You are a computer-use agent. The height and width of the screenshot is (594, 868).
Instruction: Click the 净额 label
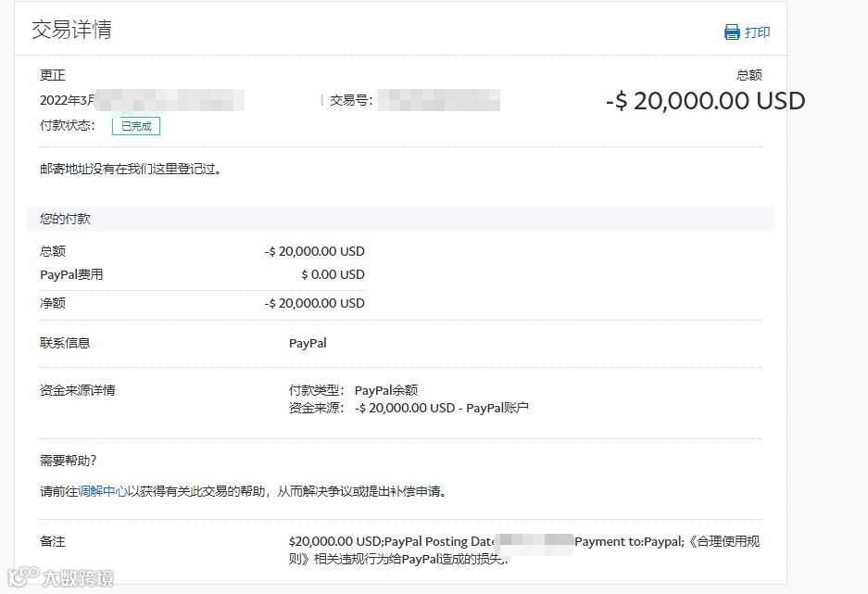coord(53,303)
